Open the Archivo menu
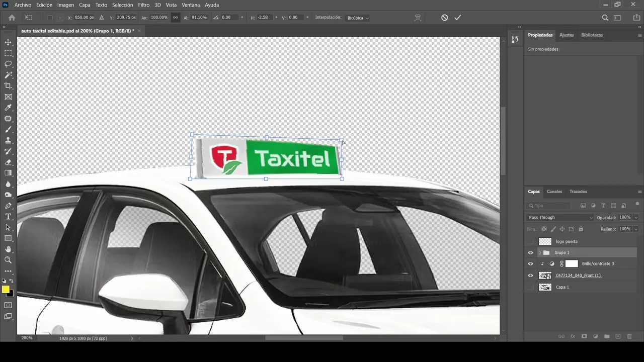 (23, 5)
